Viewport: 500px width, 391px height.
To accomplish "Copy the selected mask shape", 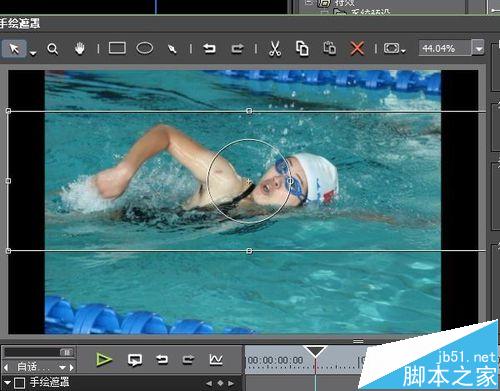I will point(302,49).
